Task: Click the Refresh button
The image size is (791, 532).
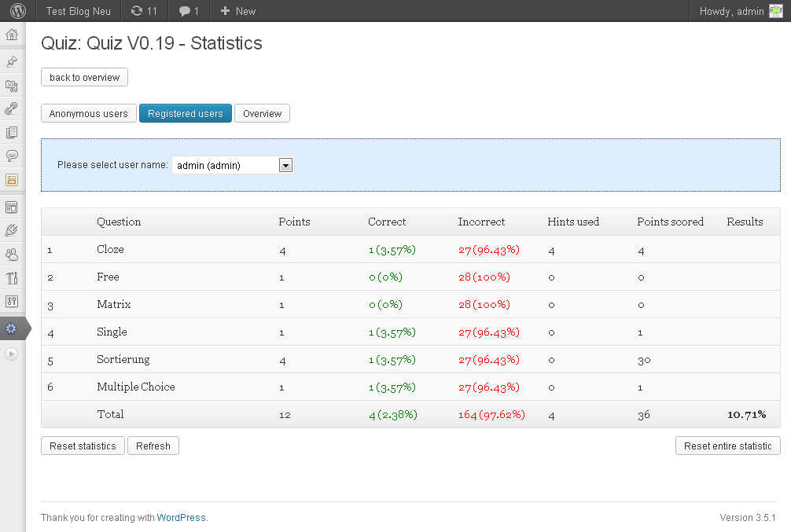Action: click(x=153, y=446)
